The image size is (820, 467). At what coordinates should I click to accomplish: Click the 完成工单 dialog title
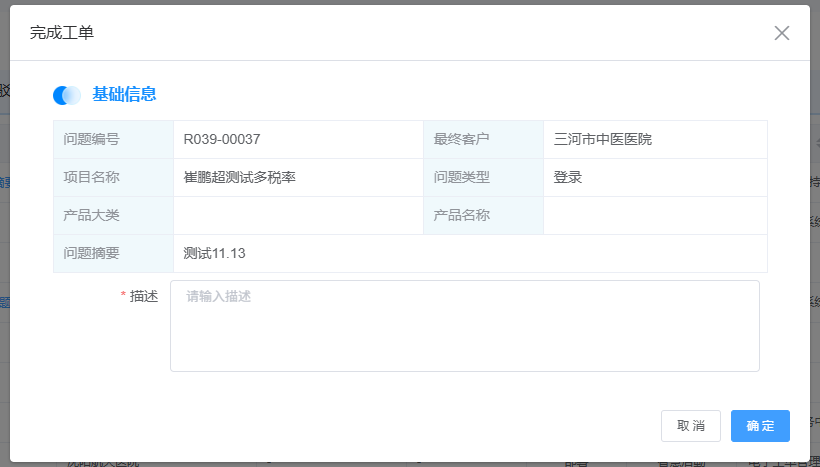62,33
